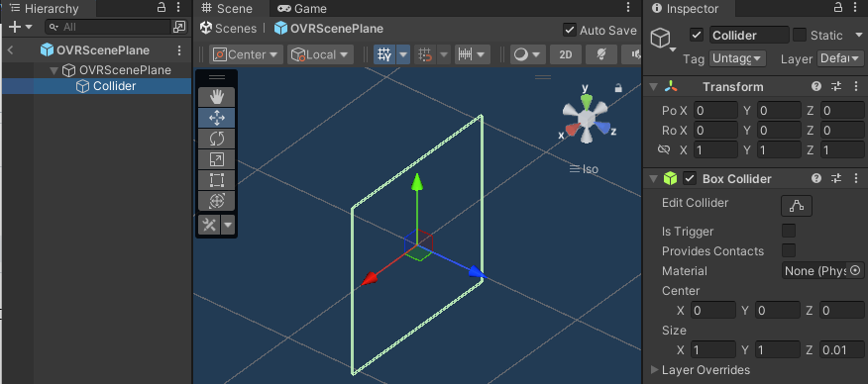Screen dimensions: 868x384
Task: Disable the Box Collider component checkbox
Action: 690,178
